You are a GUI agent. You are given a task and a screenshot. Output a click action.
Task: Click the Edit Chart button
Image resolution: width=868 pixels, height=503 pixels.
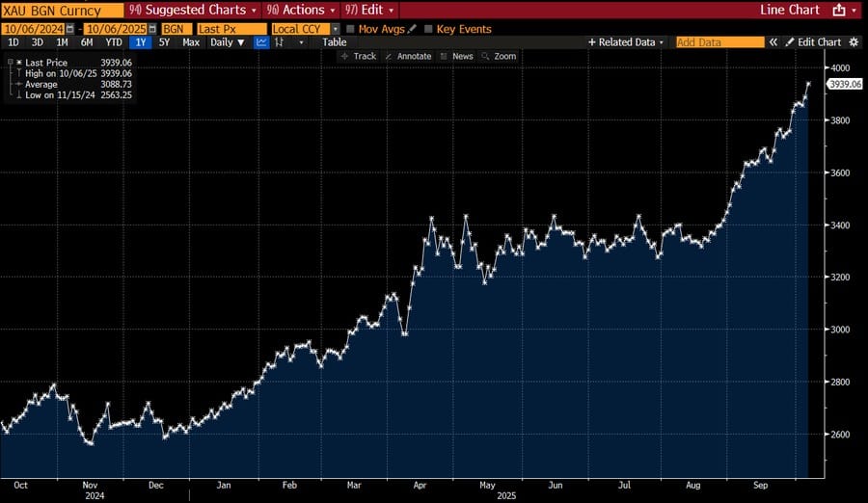[813, 42]
